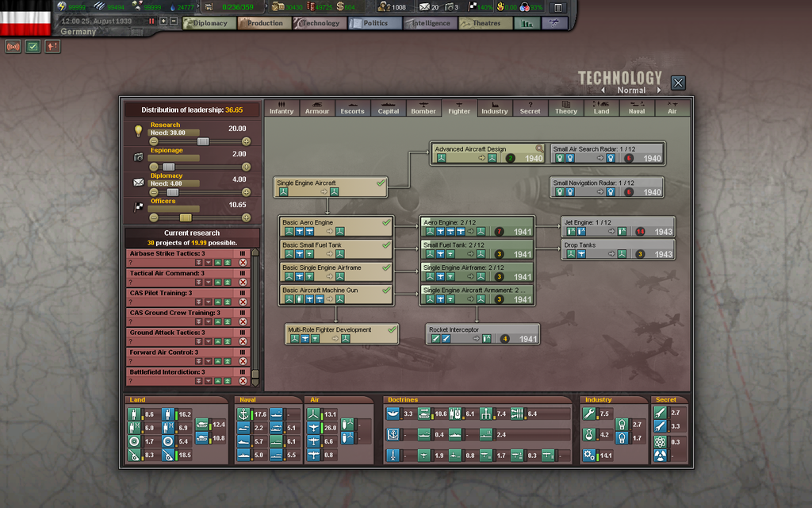The image size is (812, 508).
Task: Increase Espionage leadership with the plus button
Action: (246, 167)
